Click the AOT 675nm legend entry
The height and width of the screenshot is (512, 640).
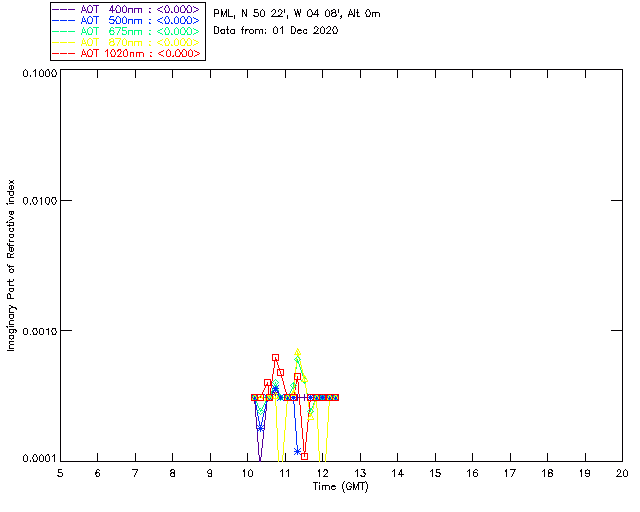(x=126, y=31)
